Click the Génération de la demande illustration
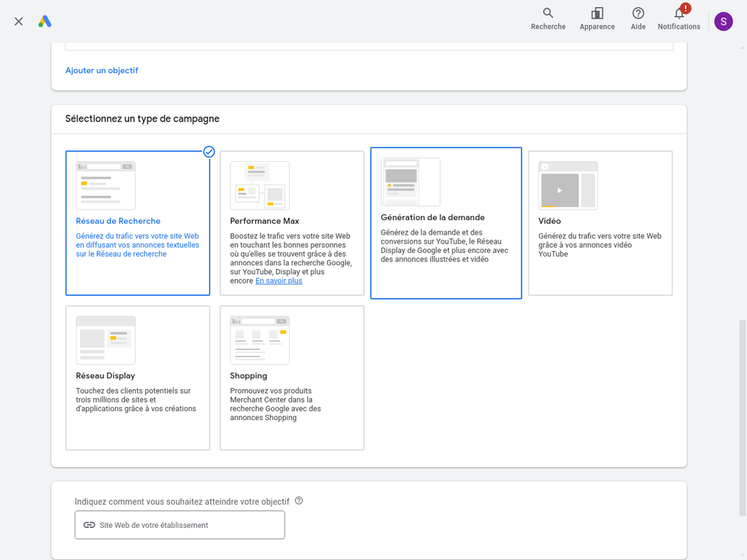The width and height of the screenshot is (747, 560). [411, 182]
